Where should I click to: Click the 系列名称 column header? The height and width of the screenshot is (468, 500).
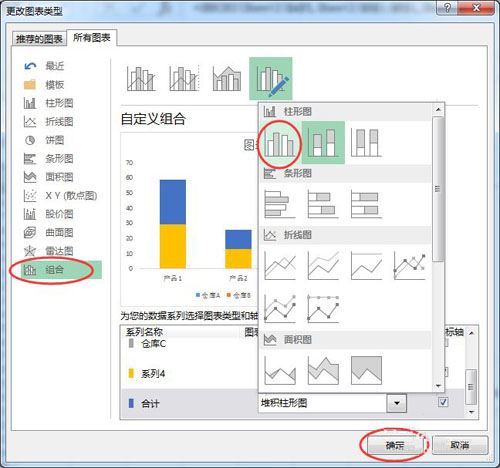(x=144, y=332)
